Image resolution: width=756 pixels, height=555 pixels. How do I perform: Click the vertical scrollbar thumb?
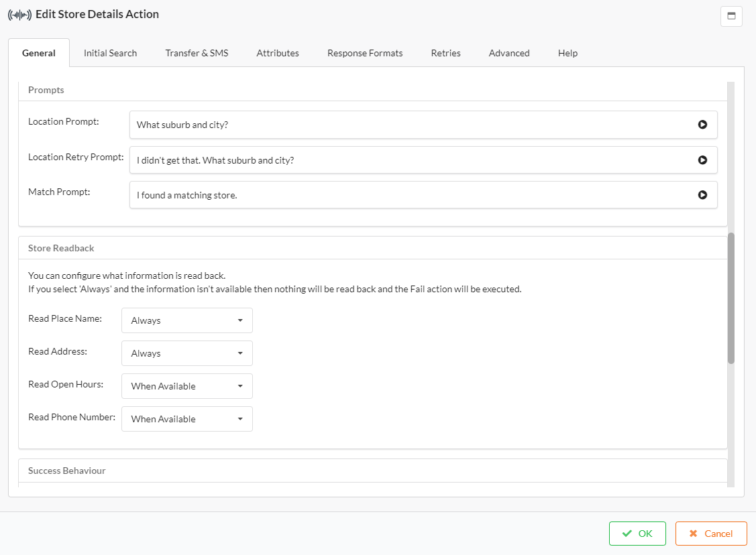tap(731, 298)
